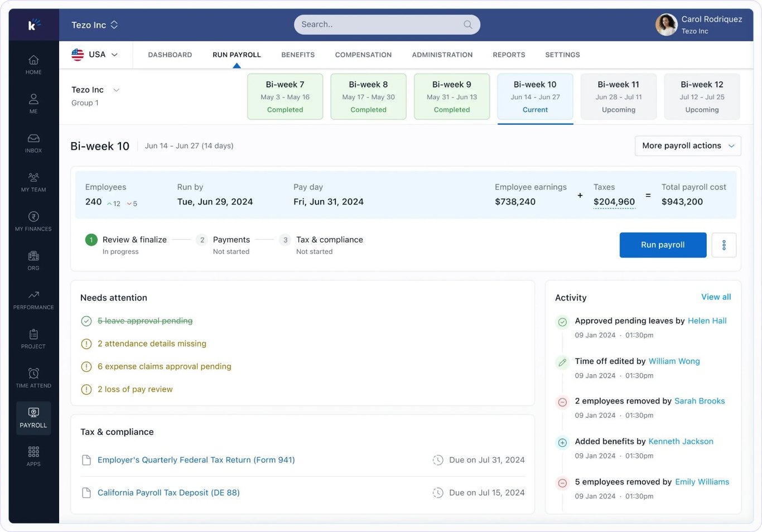This screenshot has width=762, height=532.
Task: Switch to the Benefits tab
Action: coord(298,54)
